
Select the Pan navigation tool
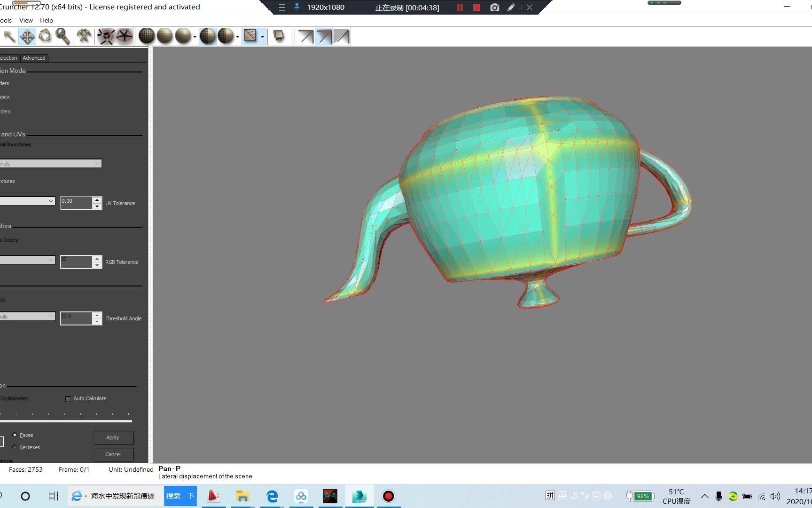27,36
